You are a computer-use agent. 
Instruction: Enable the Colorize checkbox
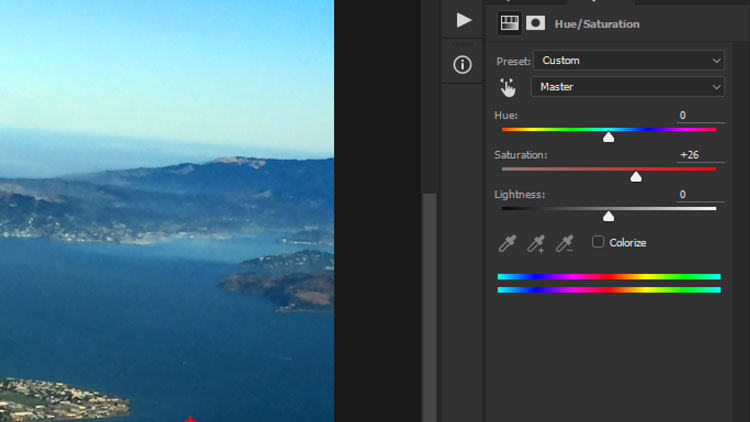(598, 242)
